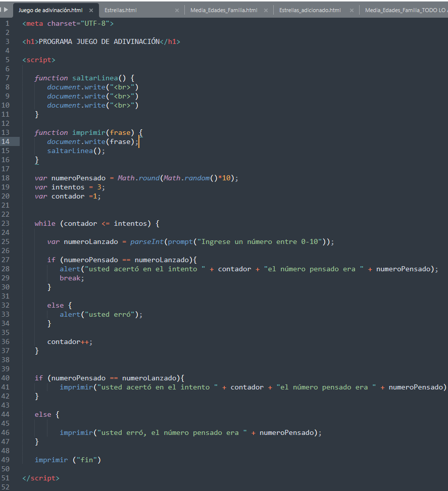Click line number 23 in the gutter
The image size is (448, 491).
(6, 224)
